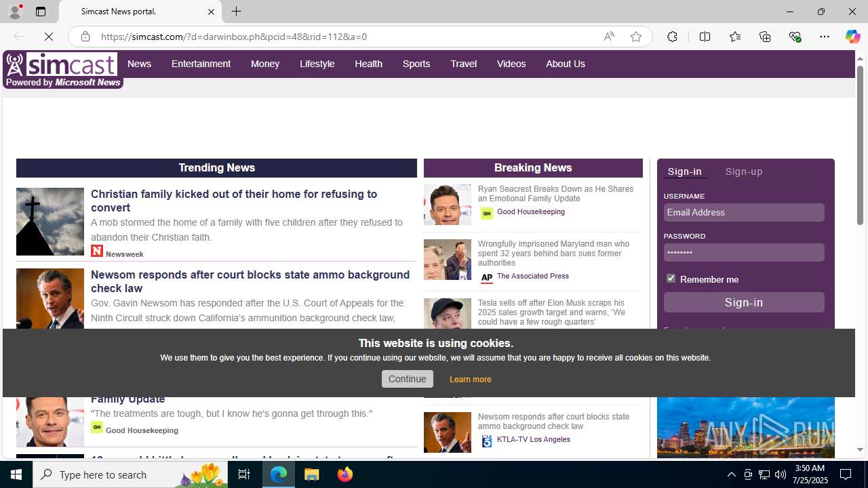This screenshot has height=488, width=868.
Task: Open Ryan Seacrest breaking news headline
Action: 555,194
